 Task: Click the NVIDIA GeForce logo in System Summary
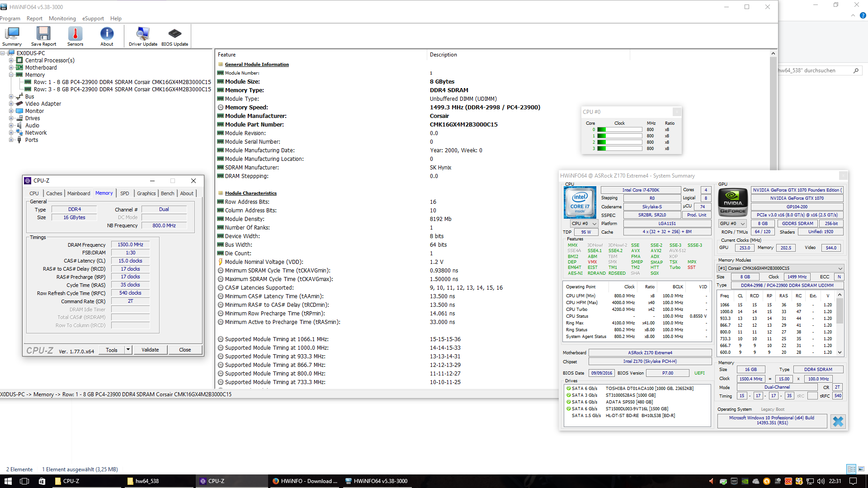(733, 202)
